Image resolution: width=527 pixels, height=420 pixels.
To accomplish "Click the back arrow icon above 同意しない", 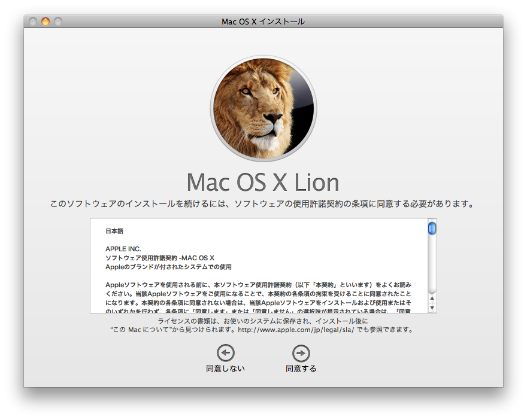I will click(x=225, y=353).
